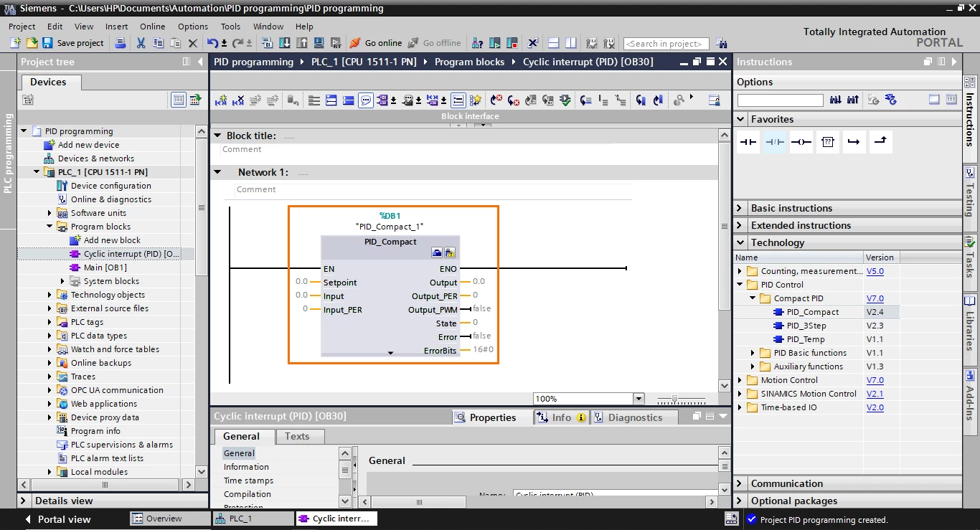Toggle overview table view in Devices tab
Viewport: 980px width, 530px height.
(x=178, y=100)
